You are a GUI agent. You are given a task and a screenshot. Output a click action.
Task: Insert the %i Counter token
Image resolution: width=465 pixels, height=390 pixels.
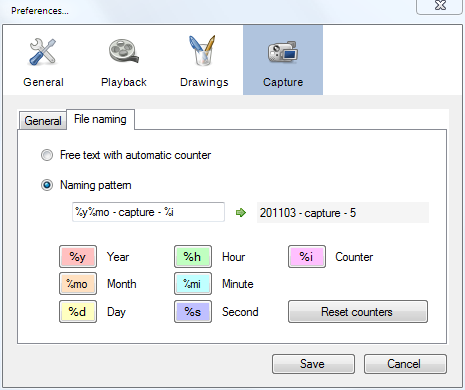click(x=307, y=257)
